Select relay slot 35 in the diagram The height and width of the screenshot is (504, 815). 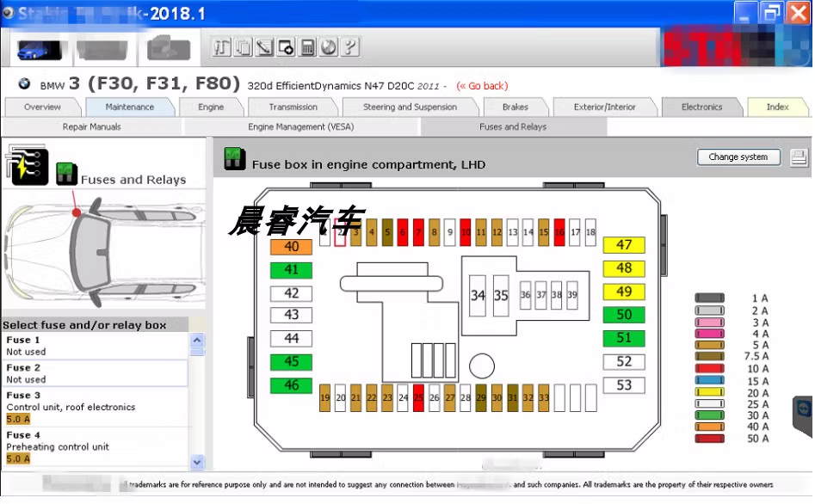tap(501, 296)
